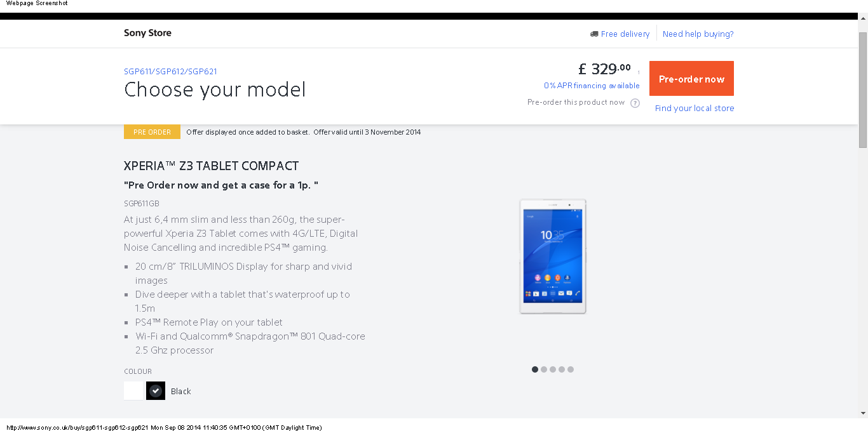The image size is (868, 431).
Task: Choose the white colour swatch
Action: [134, 391]
